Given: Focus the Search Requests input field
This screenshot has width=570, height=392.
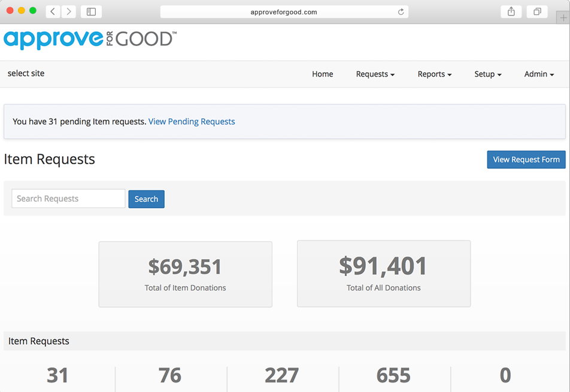Looking at the screenshot, I should pyautogui.click(x=68, y=198).
